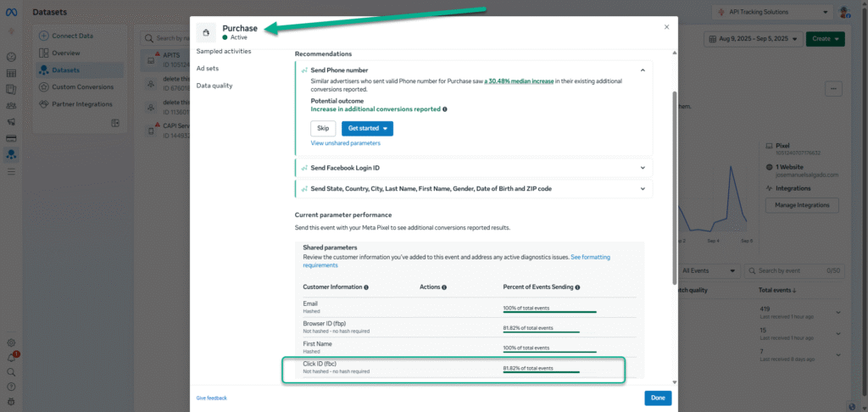This screenshot has width=868, height=412.
Task: Close the Purchase dialog with X
Action: click(x=666, y=27)
